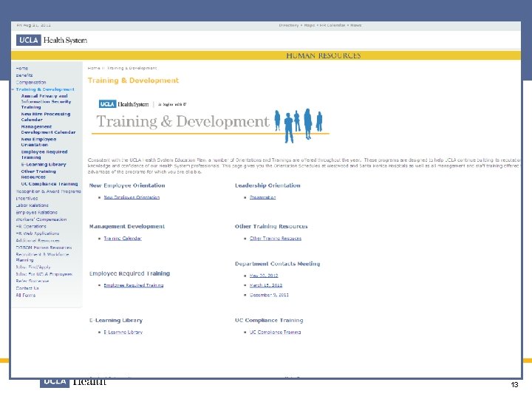532x399 pixels.
Task: Open Workers' Compensation in the sidebar
Action: [x=41, y=219]
